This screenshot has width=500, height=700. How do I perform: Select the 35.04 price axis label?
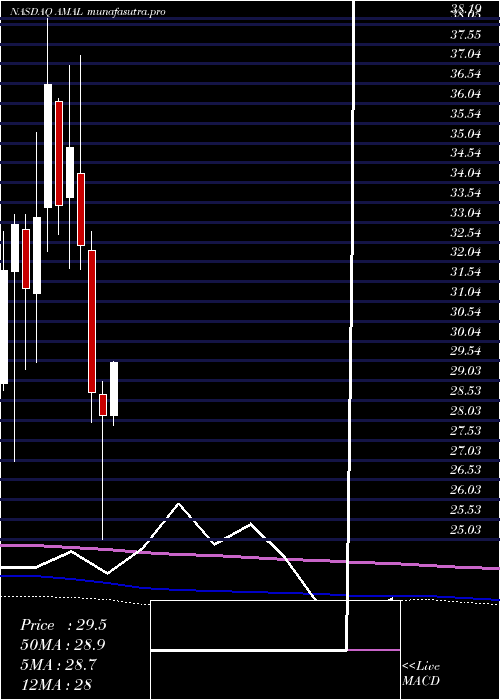click(466, 133)
